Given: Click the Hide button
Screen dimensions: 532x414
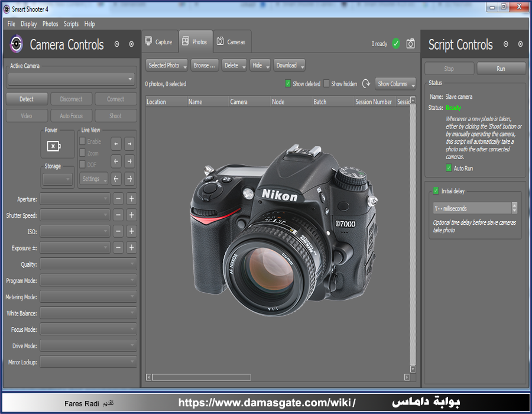Looking at the screenshot, I should pos(260,65).
